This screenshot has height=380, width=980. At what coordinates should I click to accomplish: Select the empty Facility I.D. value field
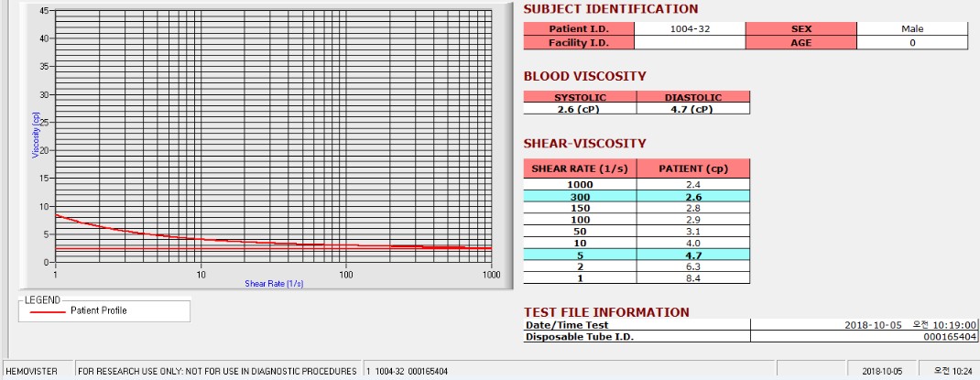pos(690,42)
